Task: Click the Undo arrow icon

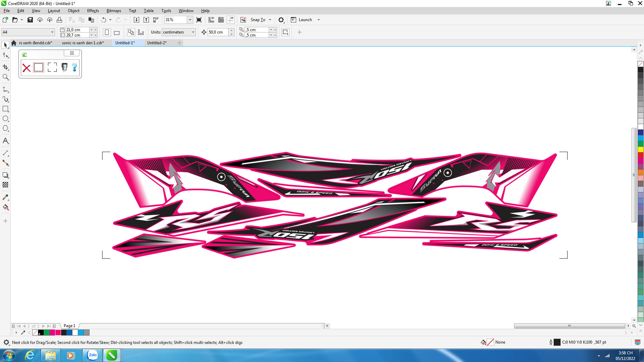Action: (103, 20)
